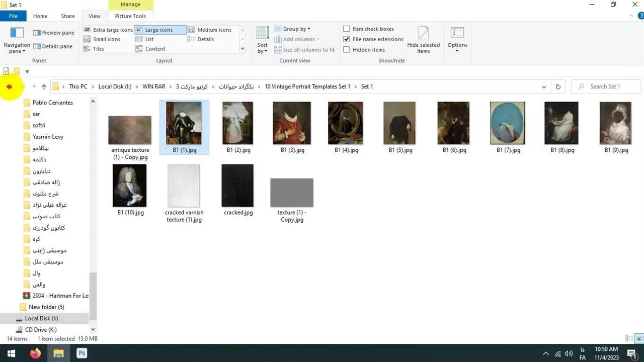644x362 pixels.
Task: Open the Sort by dropdown
Action: pos(262,40)
